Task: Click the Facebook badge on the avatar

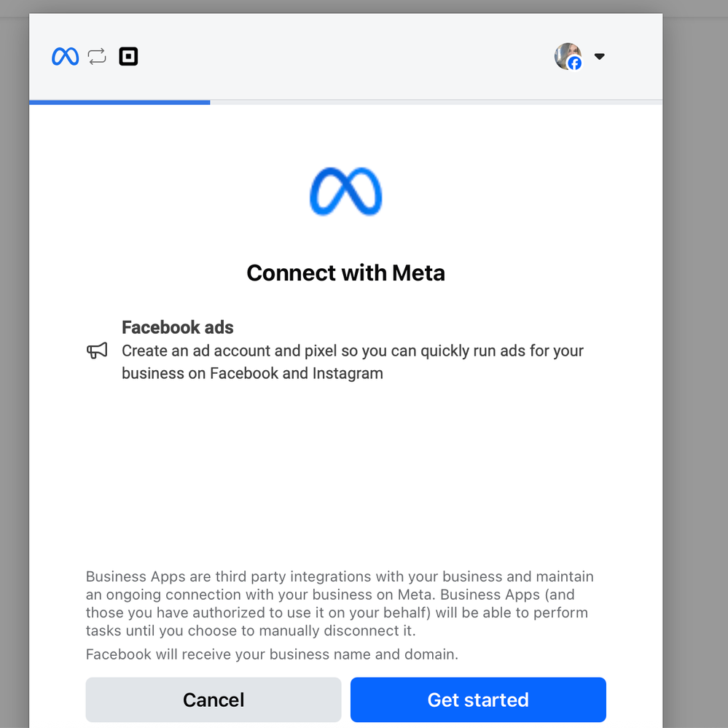Action: (575, 63)
